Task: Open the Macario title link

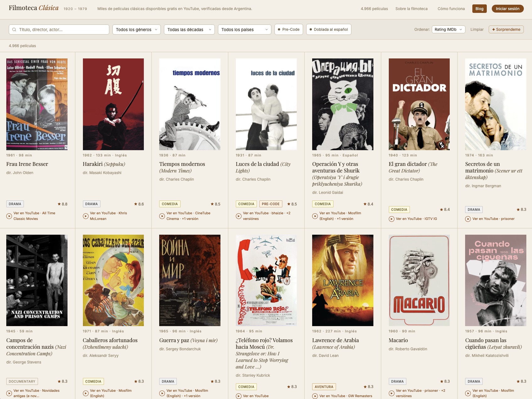Action: pos(398,340)
